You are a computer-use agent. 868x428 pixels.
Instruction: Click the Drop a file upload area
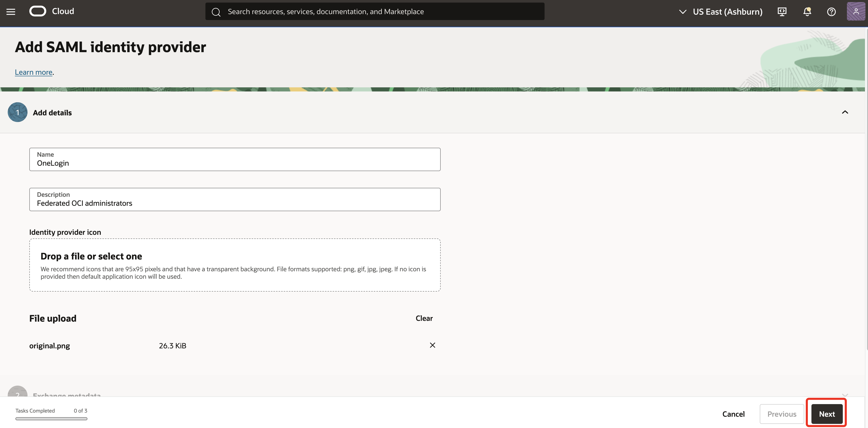234,265
